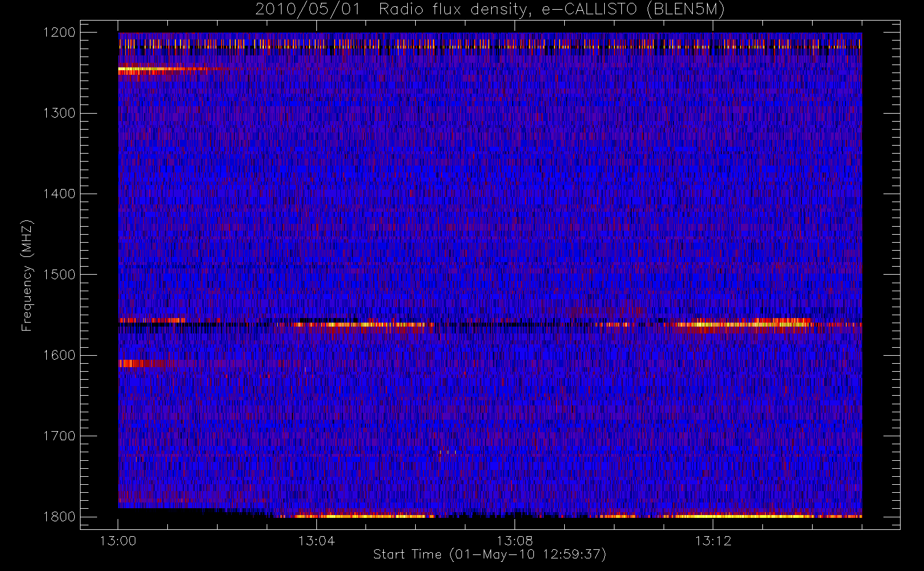Click the 1600 frequency tick label
This screenshot has height=571, width=924.
click(59, 355)
